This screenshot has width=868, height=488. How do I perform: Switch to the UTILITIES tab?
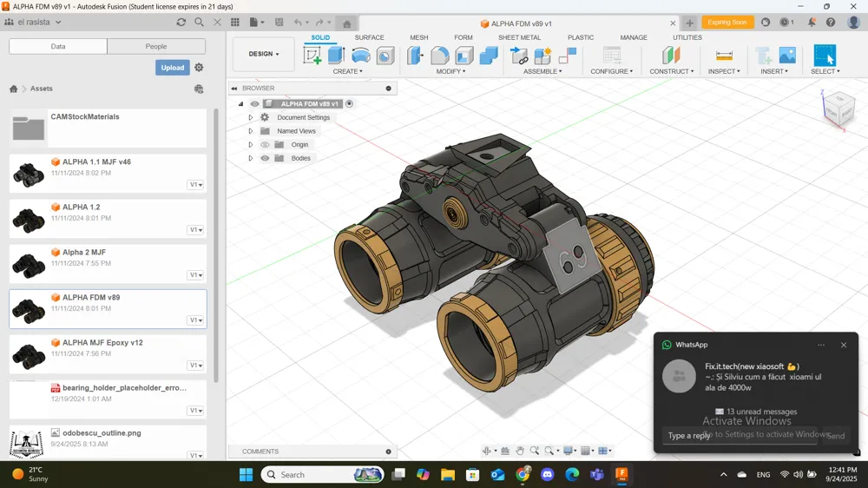pos(687,37)
